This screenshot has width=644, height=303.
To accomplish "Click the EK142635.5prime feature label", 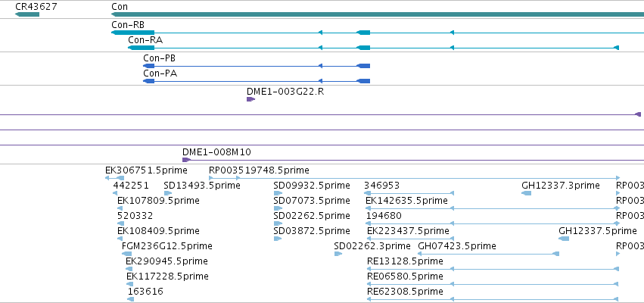I will click(406, 201).
